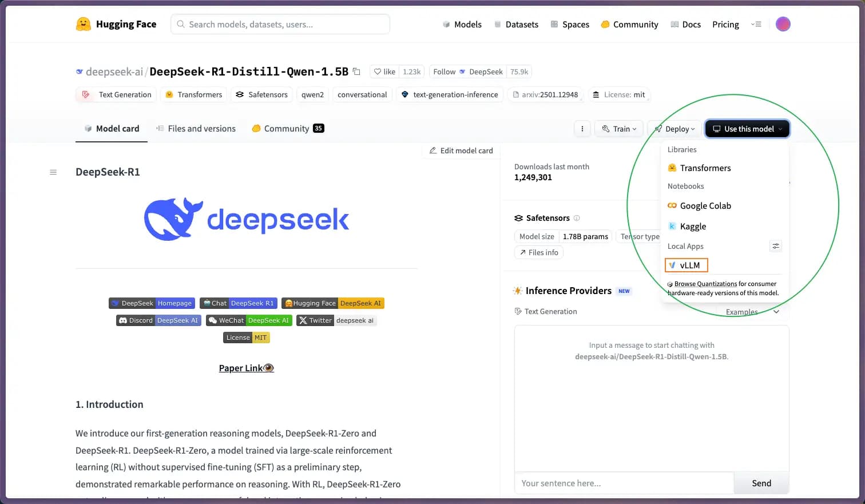
Task: View the 1.23k likes count
Action: [411, 72]
